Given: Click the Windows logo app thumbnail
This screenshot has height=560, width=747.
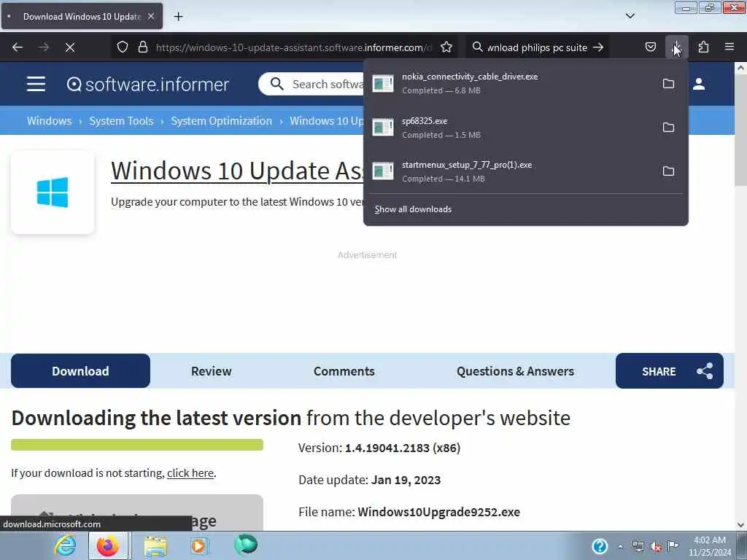Looking at the screenshot, I should pos(53,192).
